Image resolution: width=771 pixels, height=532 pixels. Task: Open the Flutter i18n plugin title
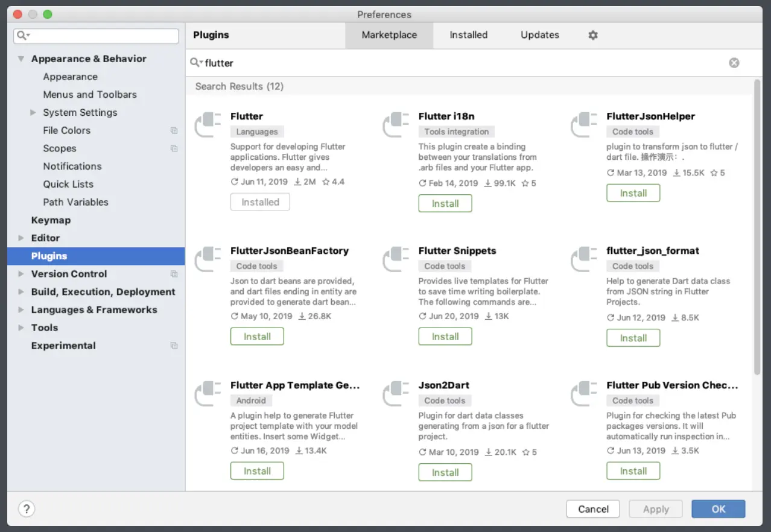pyautogui.click(x=446, y=116)
